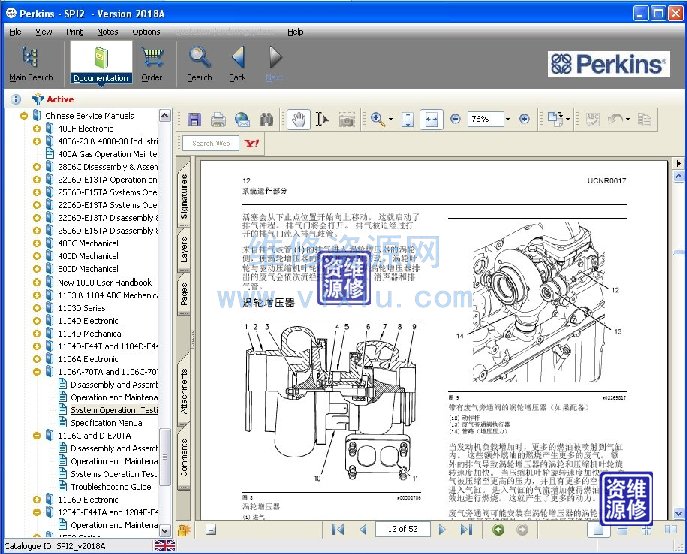Expand the 1103D Series node
687x554 pixels.
click(37, 308)
